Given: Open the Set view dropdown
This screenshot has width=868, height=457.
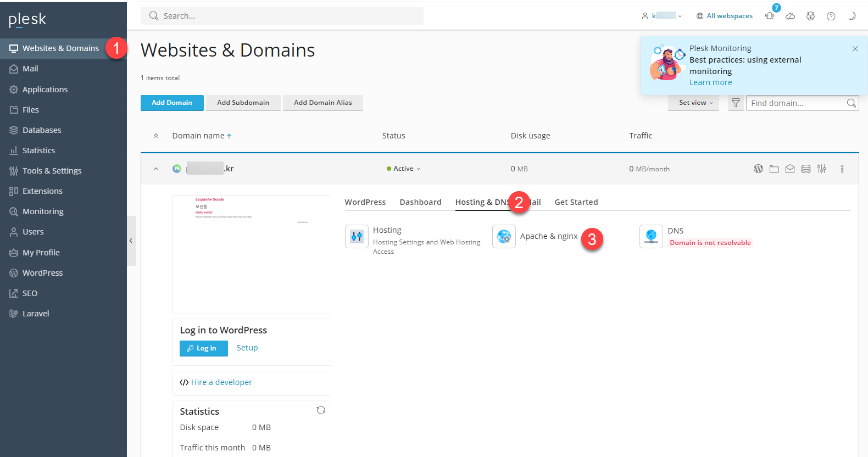Looking at the screenshot, I should (693, 103).
